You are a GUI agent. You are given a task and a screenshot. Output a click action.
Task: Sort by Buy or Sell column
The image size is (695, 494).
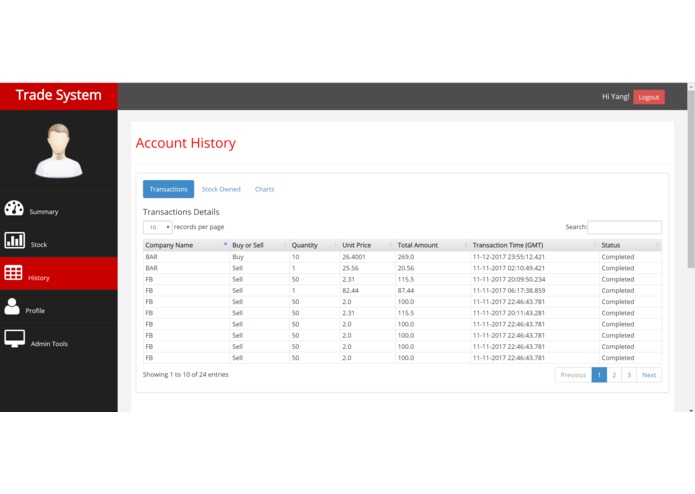pyautogui.click(x=259, y=245)
